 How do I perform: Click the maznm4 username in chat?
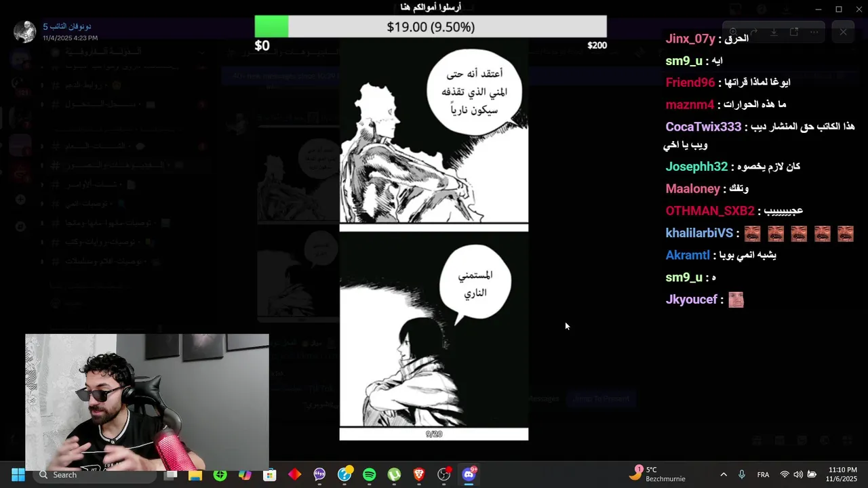pyautogui.click(x=690, y=104)
